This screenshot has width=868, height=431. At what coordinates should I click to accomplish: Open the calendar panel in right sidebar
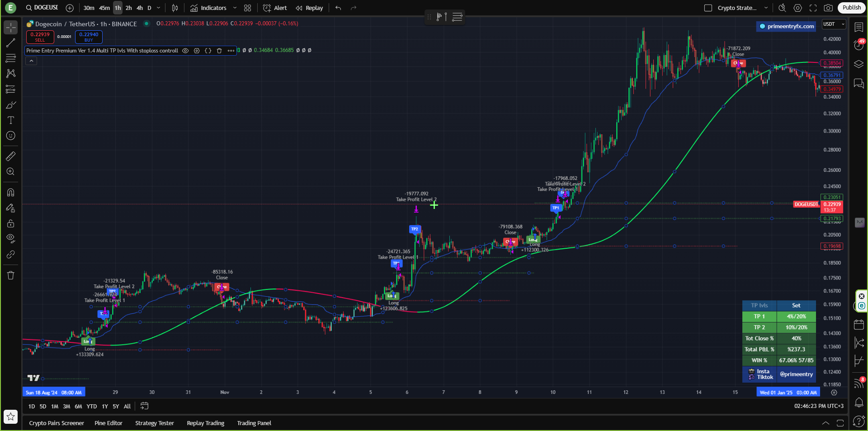pos(859,325)
